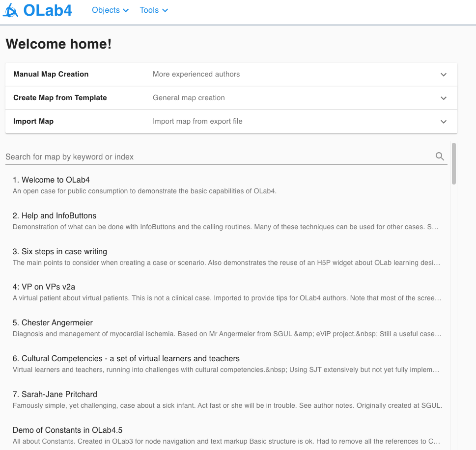Click the OLab4 logo icon
Screen dimensions: 476x450
click(x=11, y=10)
